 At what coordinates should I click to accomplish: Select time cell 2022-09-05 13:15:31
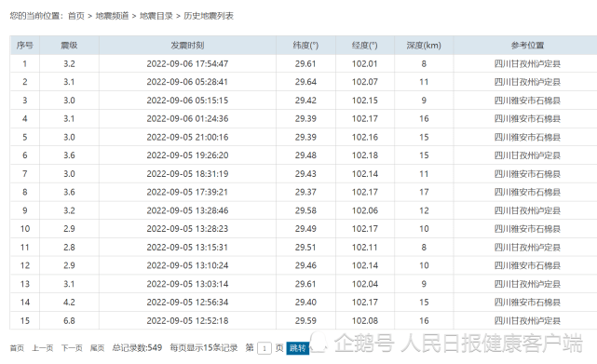[187, 247]
